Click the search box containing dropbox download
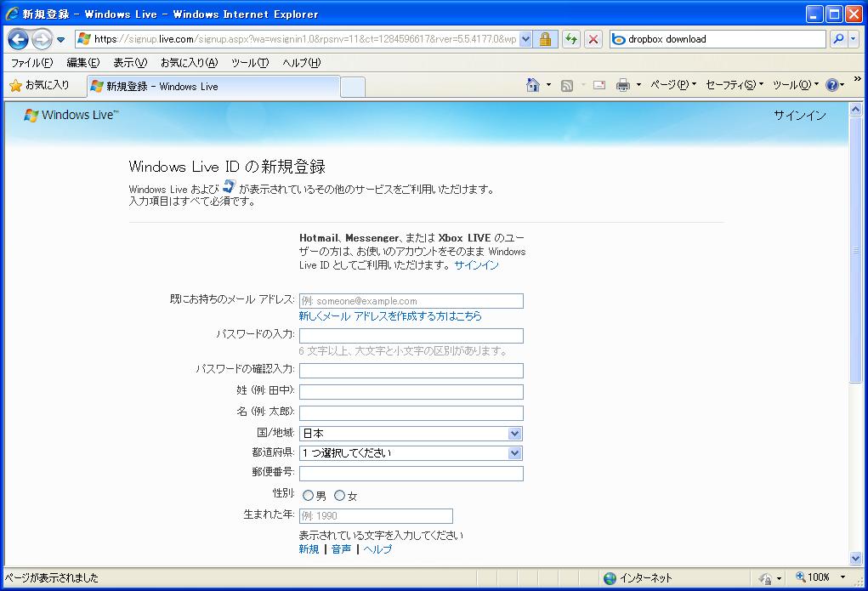 click(x=718, y=39)
